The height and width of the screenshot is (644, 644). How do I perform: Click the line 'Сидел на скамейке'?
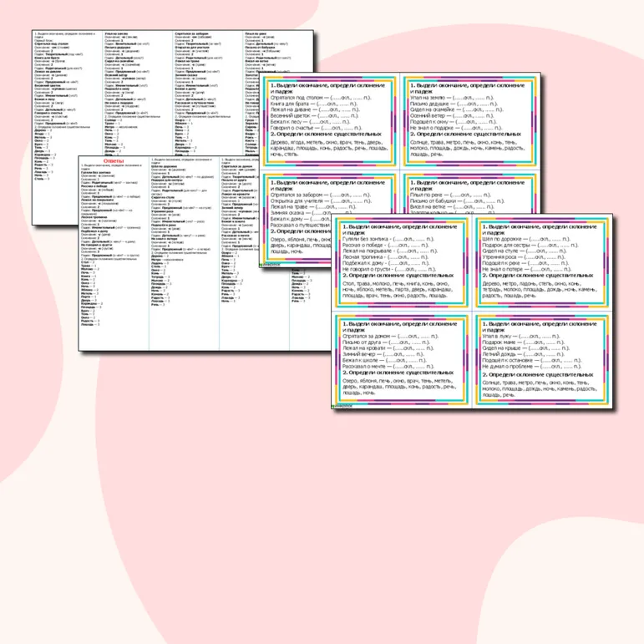(457, 109)
